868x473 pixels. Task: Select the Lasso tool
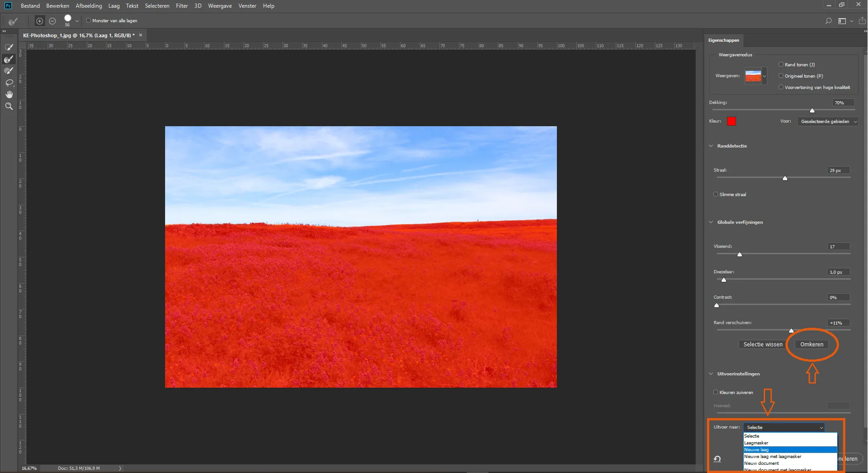9,83
